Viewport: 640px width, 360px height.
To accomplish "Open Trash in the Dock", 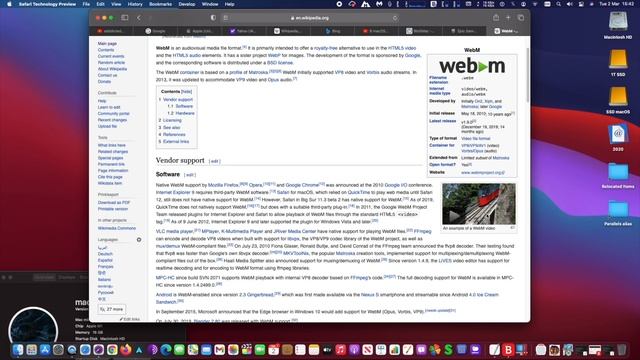I will pos(622,349).
